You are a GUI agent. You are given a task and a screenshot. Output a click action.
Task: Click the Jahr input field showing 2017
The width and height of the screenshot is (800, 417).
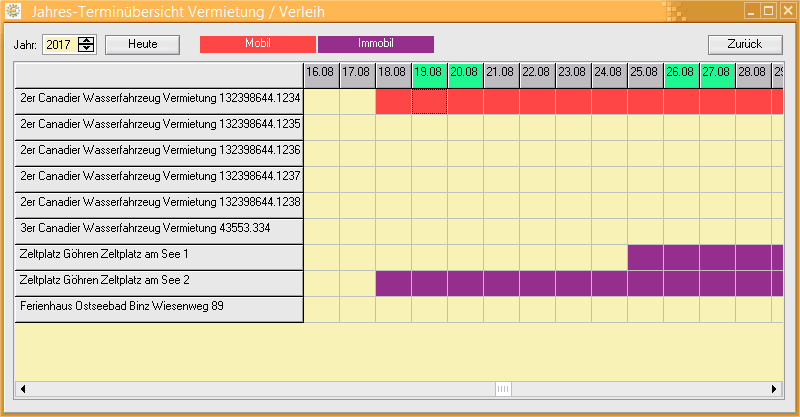59,45
